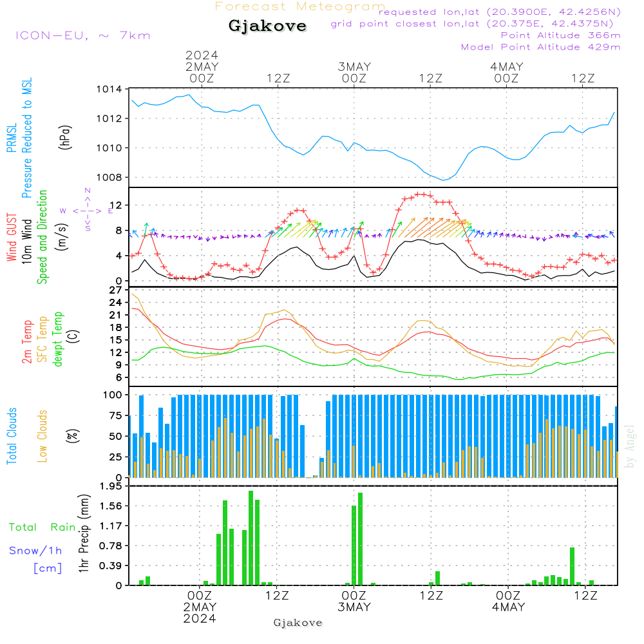Click the 'dewpt Temp' green label
This screenshot has height=644, width=644.
tap(57, 339)
